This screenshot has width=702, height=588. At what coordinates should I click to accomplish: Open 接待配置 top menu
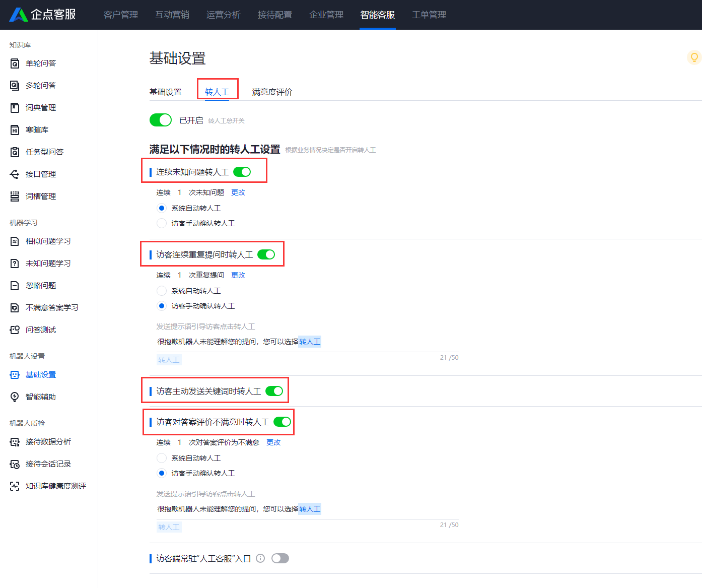tap(275, 15)
